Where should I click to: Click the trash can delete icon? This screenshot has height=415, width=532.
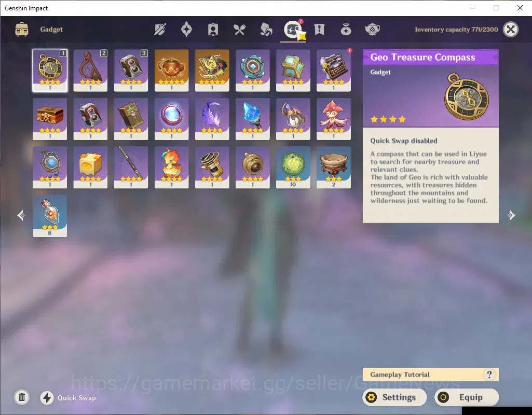point(22,397)
